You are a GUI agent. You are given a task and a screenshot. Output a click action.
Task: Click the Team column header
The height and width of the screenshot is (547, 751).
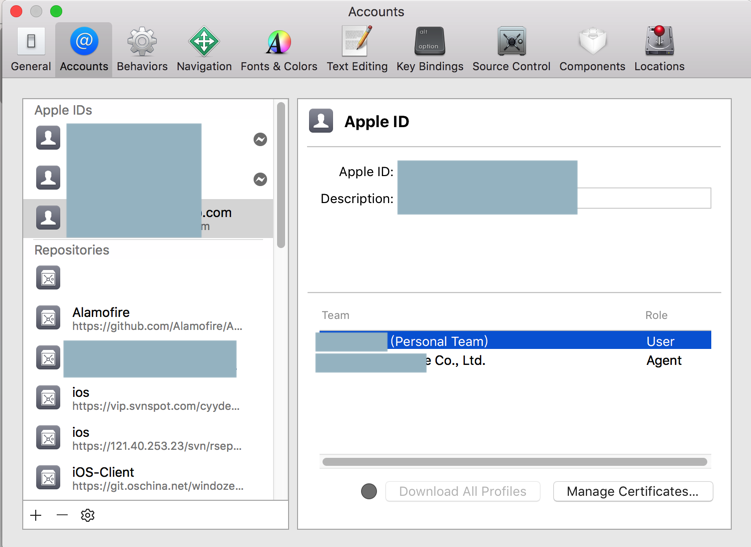coord(335,315)
